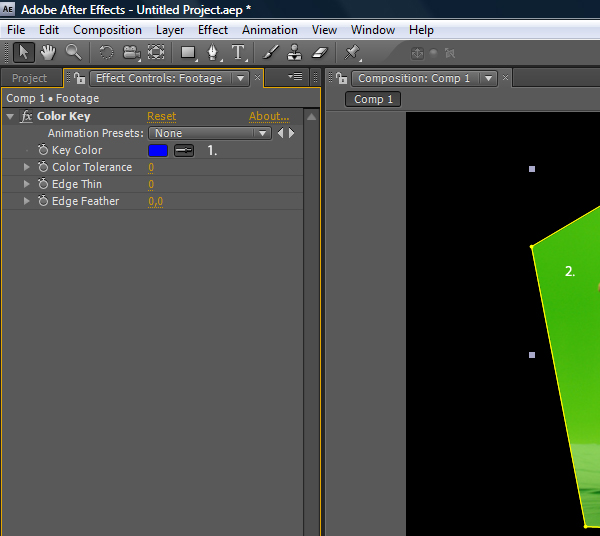This screenshot has height=536, width=600.
Task: Click the Local Axis Mode icon
Action: point(417,53)
